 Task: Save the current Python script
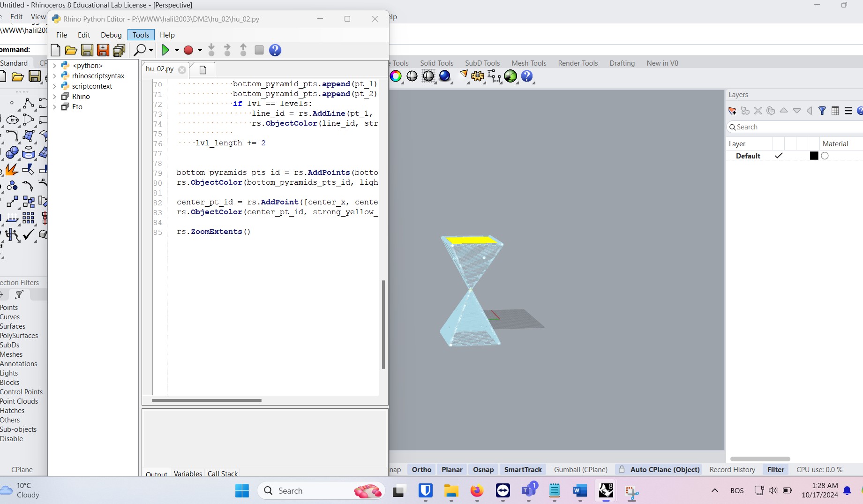pyautogui.click(x=87, y=50)
